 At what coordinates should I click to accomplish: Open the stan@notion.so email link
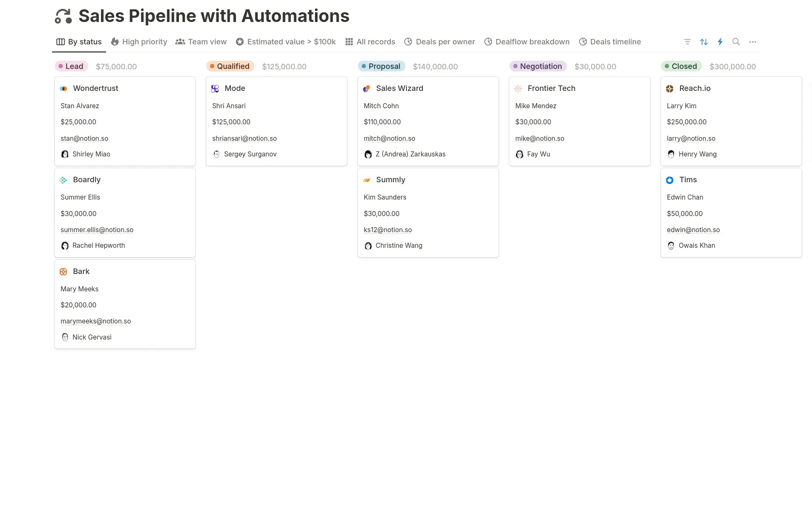(84, 138)
